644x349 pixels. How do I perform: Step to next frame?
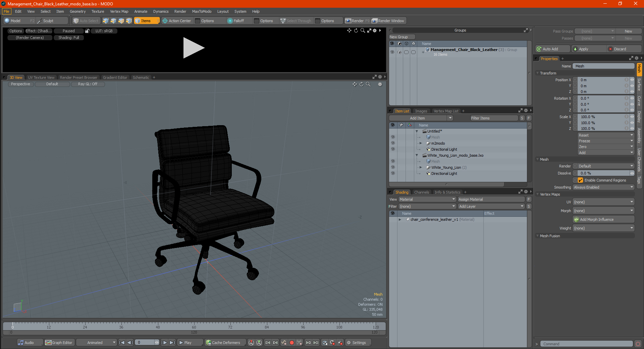point(164,343)
